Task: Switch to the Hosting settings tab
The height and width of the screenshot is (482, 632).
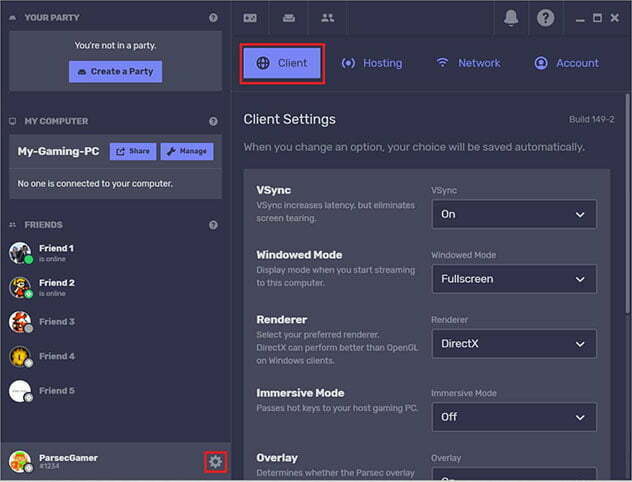Action: pyautogui.click(x=372, y=63)
